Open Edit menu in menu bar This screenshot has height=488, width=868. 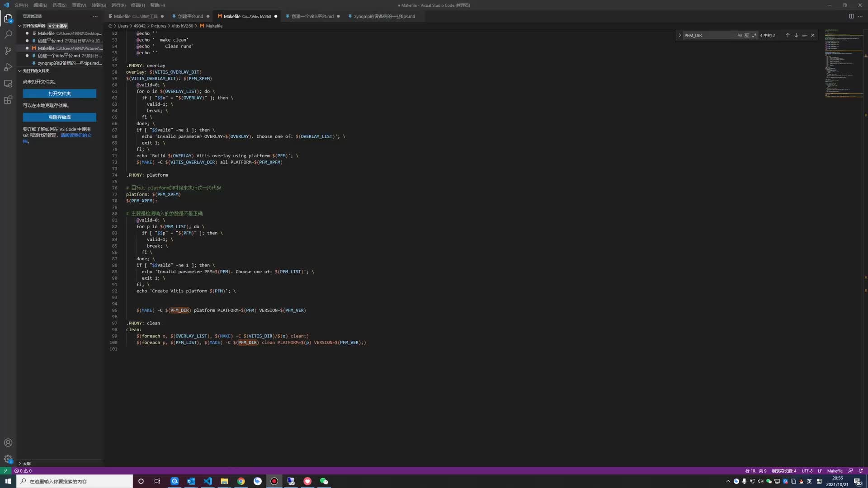click(x=40, y=5)
